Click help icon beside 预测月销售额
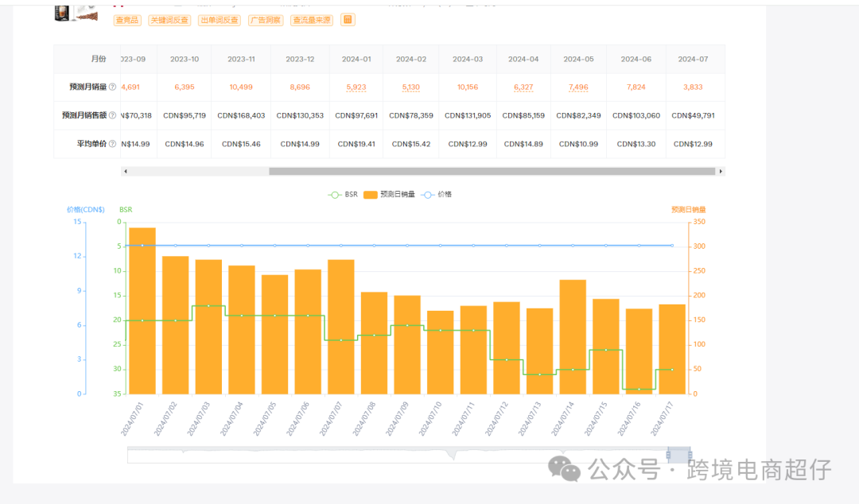859x504 pixels. tap(112, 115)
